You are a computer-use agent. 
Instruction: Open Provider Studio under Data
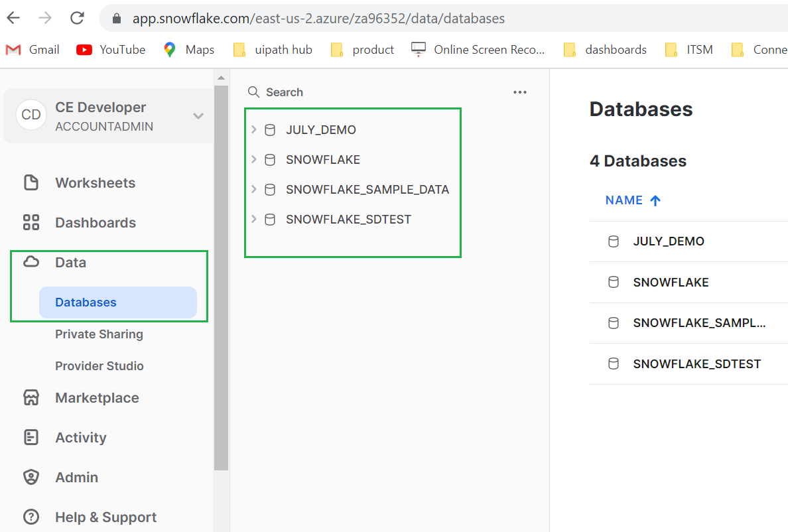pos(99,366)
